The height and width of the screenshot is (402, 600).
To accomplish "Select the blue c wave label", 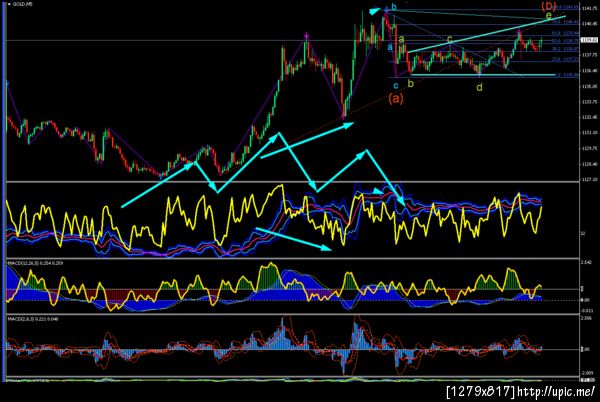I will [396, 86].
